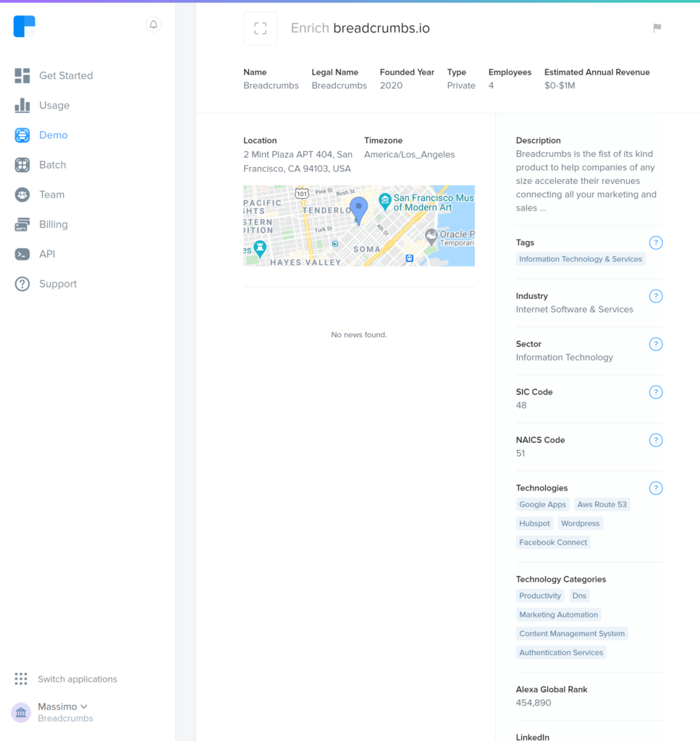
Task: Click the Batch grid icon
Action: coord(22,165)
